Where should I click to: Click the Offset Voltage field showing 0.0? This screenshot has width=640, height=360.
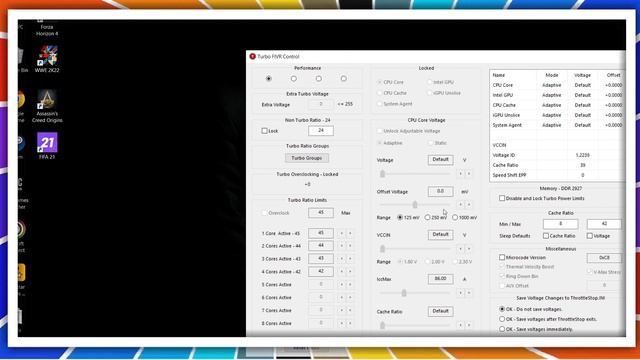[440, 191]
